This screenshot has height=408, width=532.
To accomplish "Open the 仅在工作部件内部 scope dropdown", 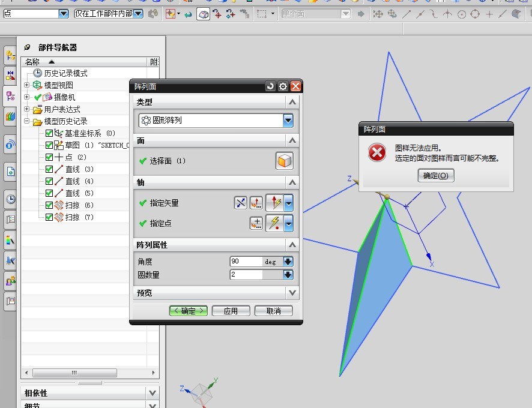I will coord(138,14).
